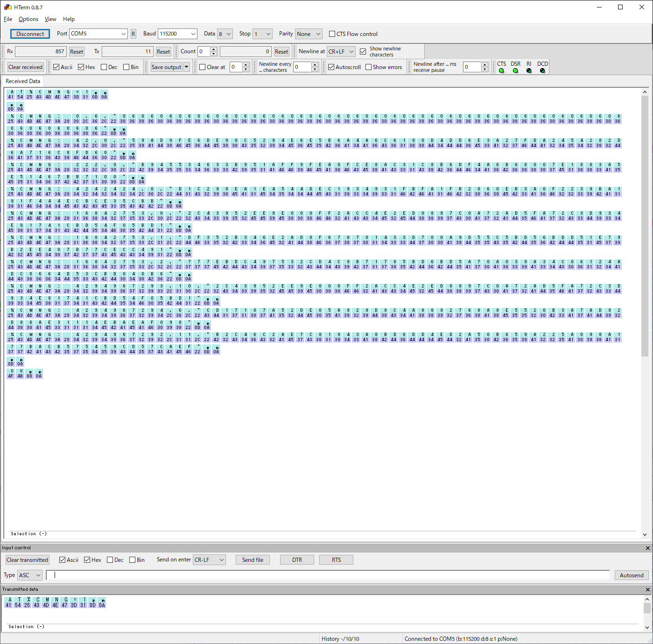Disable Autoscroll in received data toolbar

(331, 67)
